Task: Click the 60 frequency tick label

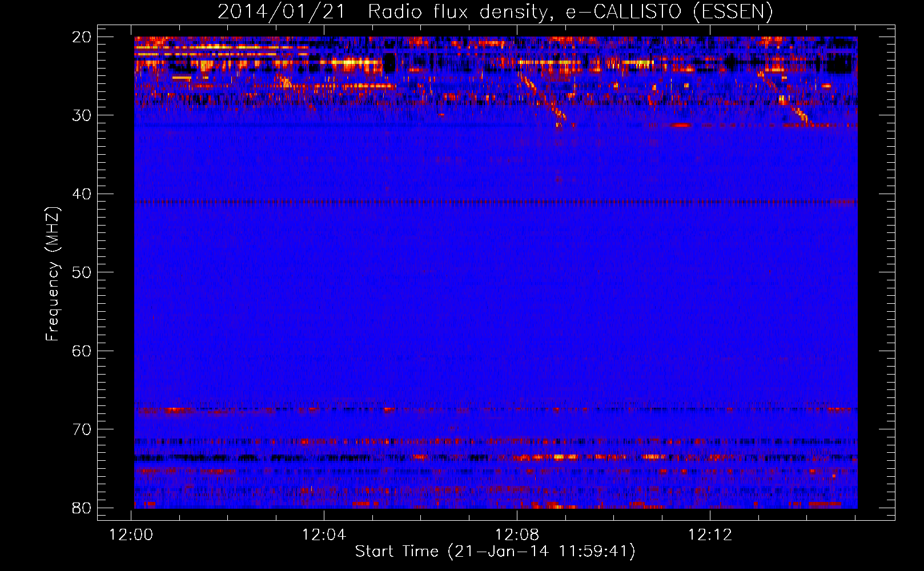Action: click(x=82, y=351)
